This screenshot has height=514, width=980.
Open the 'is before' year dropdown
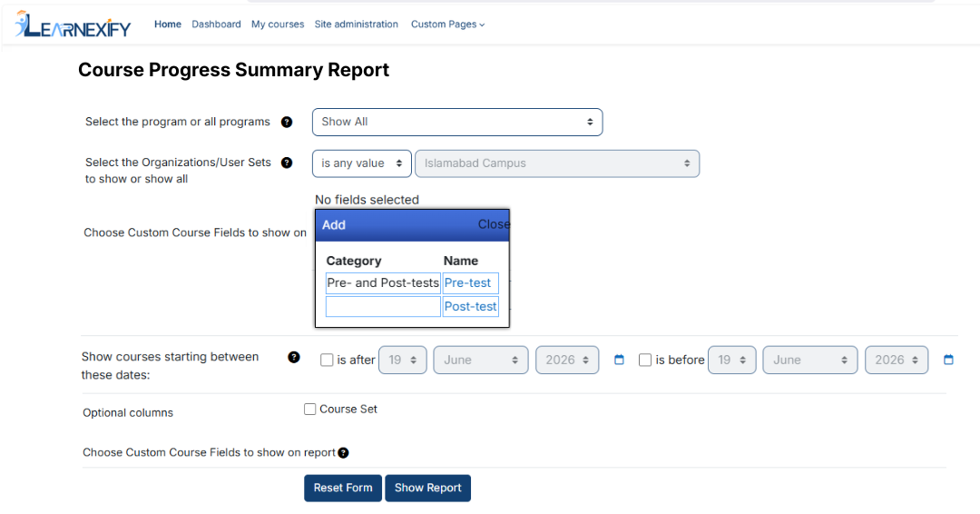click(897, 361)
